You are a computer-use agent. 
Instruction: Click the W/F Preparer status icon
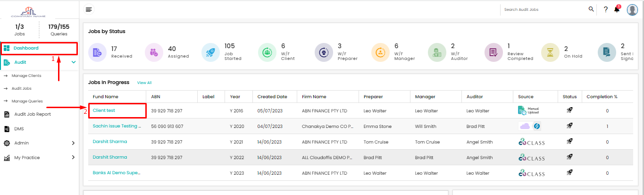[x=324, y=52]
